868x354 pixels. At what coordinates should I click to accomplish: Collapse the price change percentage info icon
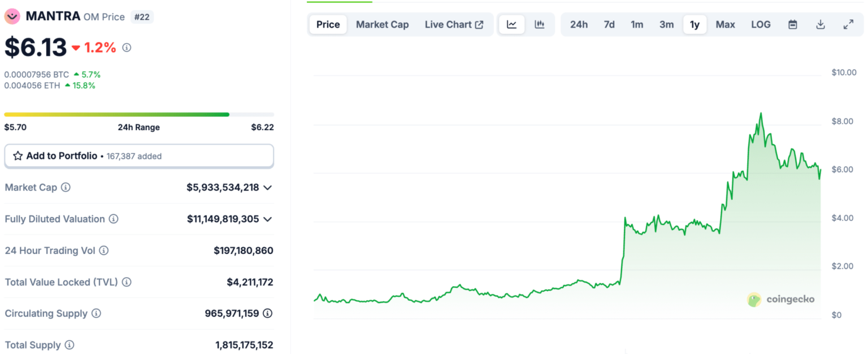click(x=126, y=48)
